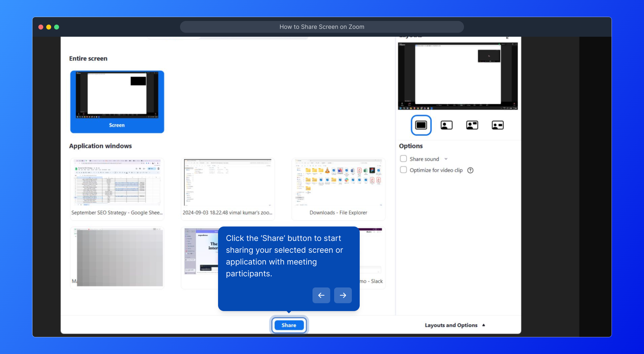Click the left arrow in the tooltip
Image resolution: width=644 pixels, height=354 pixels.
click(x=321, y=295)
